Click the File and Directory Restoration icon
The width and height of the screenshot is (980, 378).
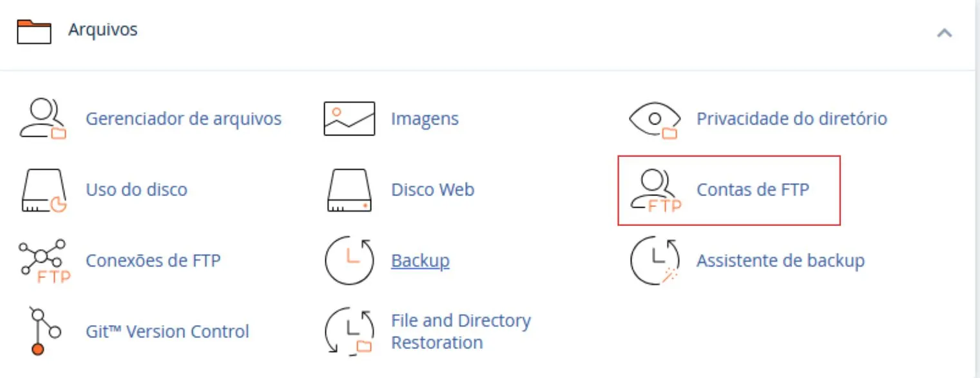[x=349, y=332]
